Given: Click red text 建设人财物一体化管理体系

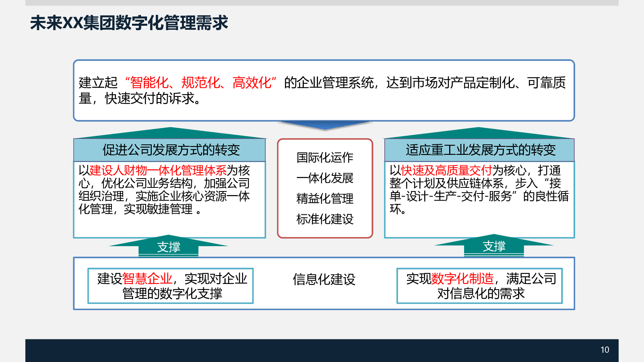Looking at the screenshot, I should [x=158, y=171].
